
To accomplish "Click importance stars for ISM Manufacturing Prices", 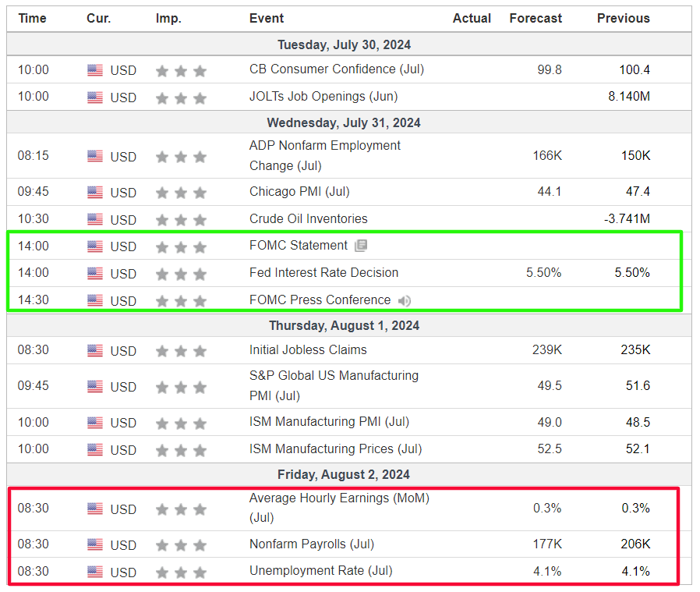I will 182,450.
